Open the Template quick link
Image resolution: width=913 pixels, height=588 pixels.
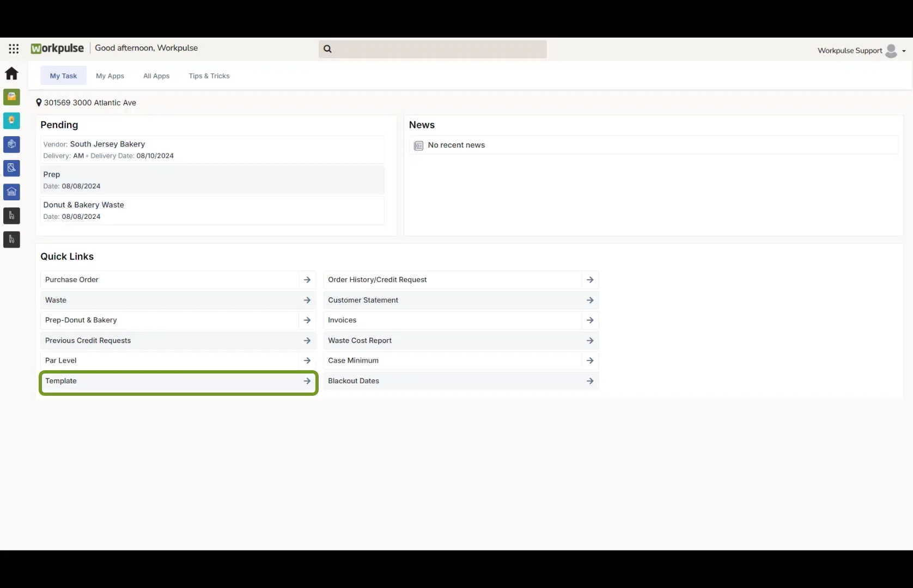(x=179, y=381)
